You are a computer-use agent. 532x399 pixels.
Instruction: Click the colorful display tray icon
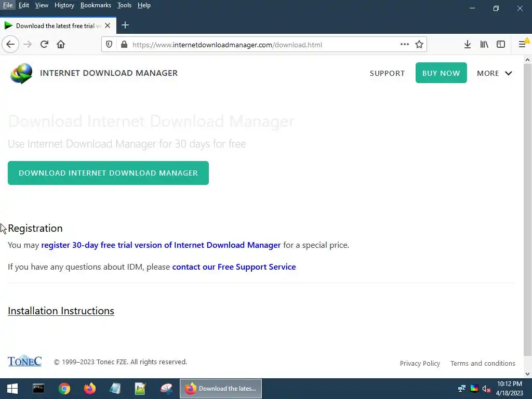point(474,389)
